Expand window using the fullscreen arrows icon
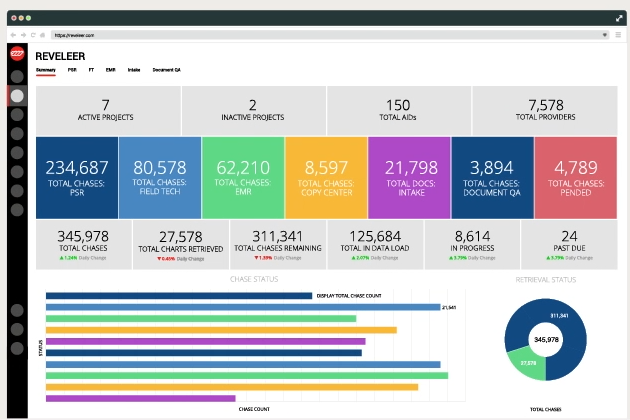Image resolution: width=630 pixels, height=420 pixels. 619,18
